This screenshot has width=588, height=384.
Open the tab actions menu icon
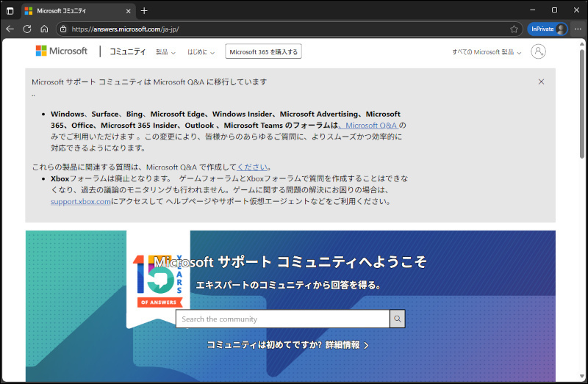10,10
